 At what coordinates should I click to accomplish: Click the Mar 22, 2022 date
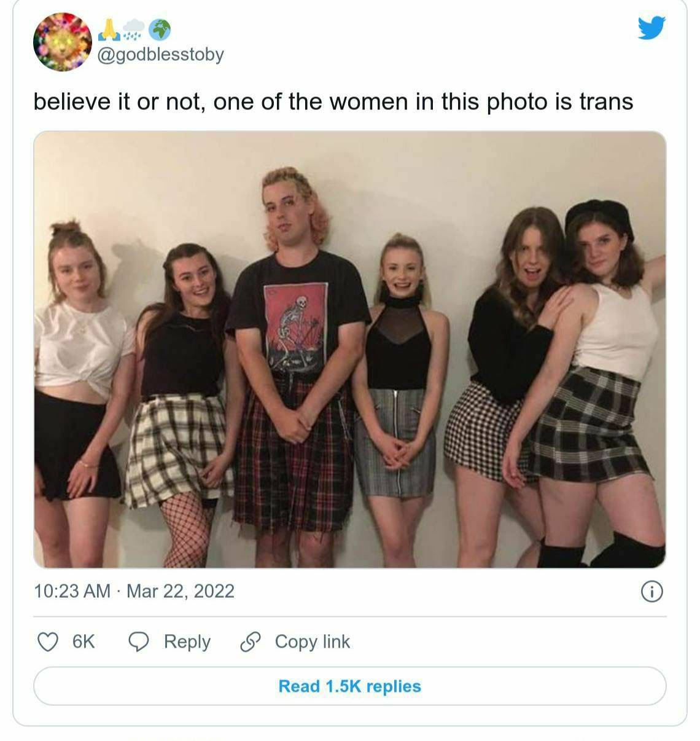click(x=181, y=591)
